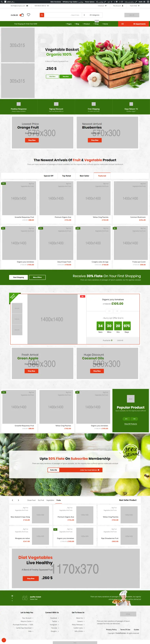This screenshot has width=150, height=644.
Task: Select the Fruits tab in Best Seller
Action: (x=58, y=500)
